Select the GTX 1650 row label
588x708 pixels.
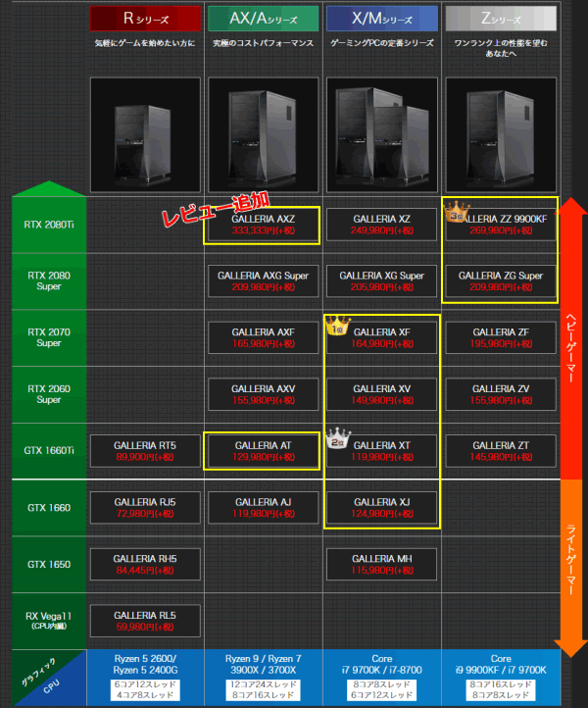click(x=49, y=565)
